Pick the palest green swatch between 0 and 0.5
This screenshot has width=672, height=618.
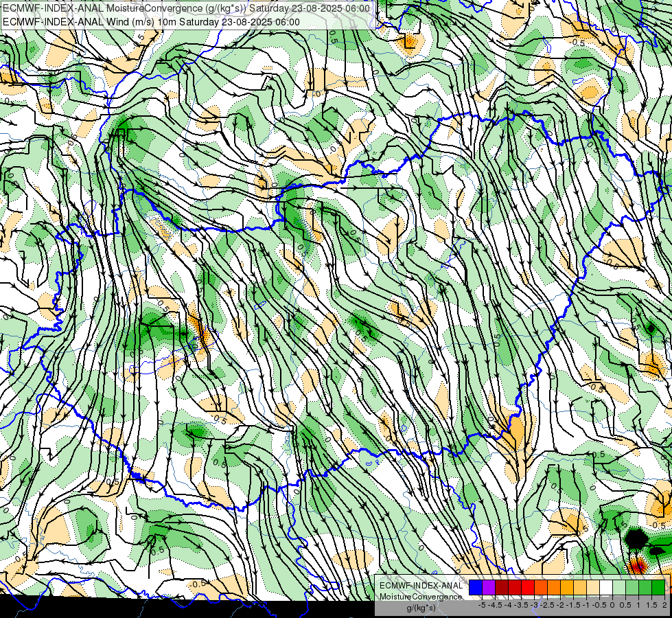tap(619, 588)
